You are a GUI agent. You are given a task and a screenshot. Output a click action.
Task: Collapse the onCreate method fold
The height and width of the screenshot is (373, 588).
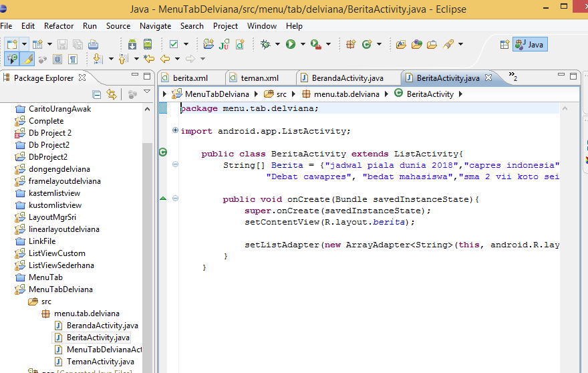pyautogui.click(x=175, y=199)
